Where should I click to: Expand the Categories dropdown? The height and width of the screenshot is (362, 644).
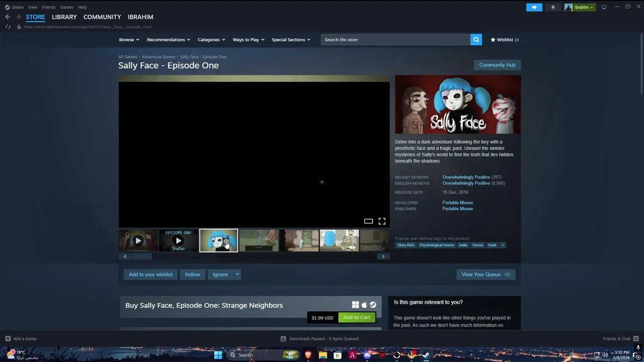coord(211,40)
